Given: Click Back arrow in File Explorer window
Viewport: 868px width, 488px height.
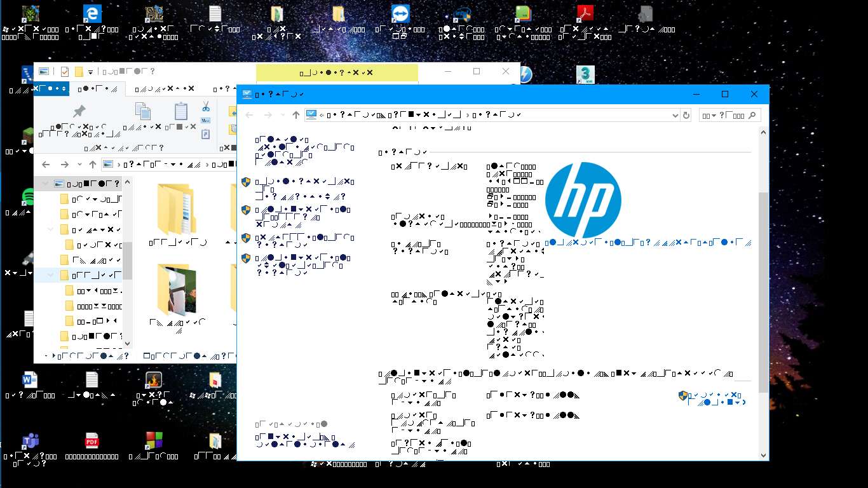Looking at the screenshot, I should click(x=46, y=165).
